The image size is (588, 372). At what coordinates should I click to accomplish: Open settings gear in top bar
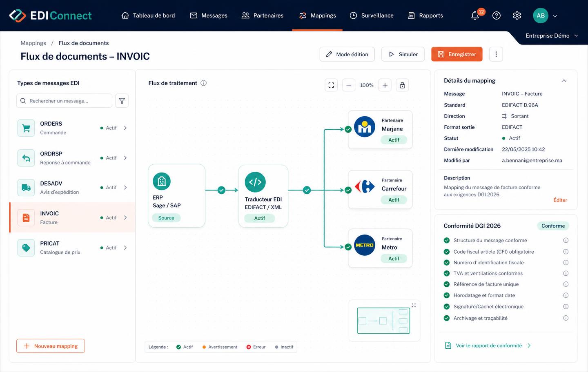(517, 15)
